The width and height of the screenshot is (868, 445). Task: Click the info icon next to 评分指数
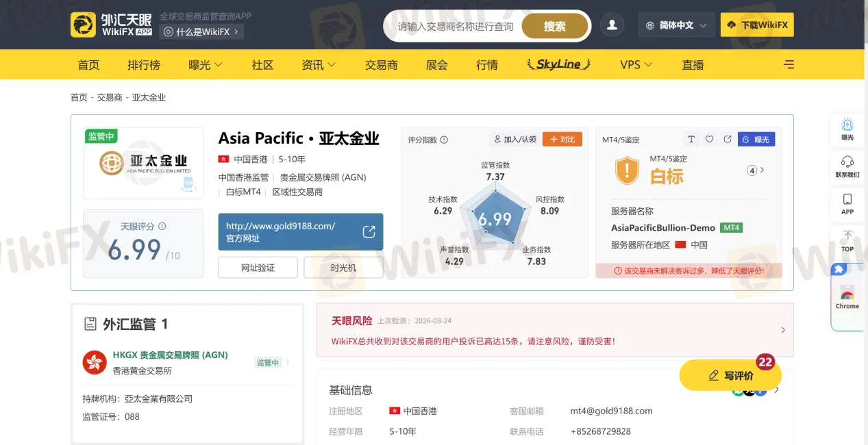pyautogui.click(x=444, y=140)
